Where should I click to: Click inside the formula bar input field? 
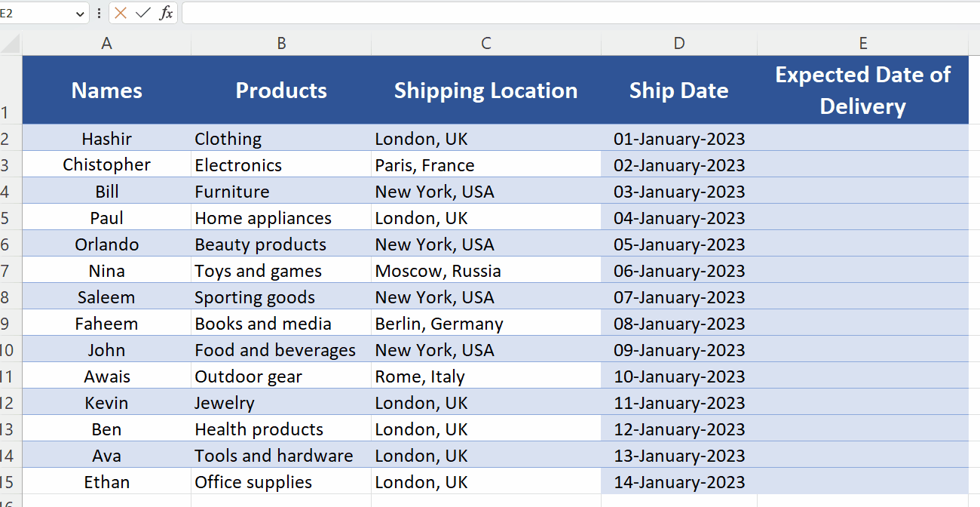click(x=580, y=13)
